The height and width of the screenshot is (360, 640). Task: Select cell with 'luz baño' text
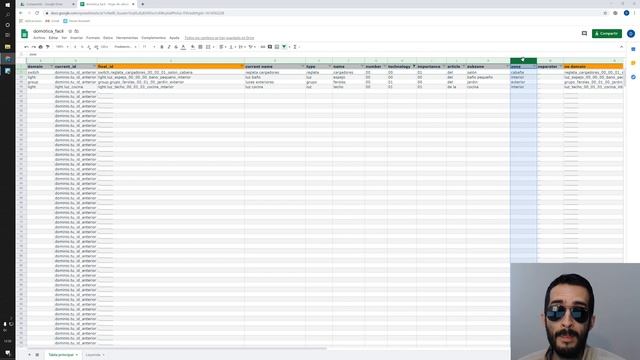click(275, 77)
